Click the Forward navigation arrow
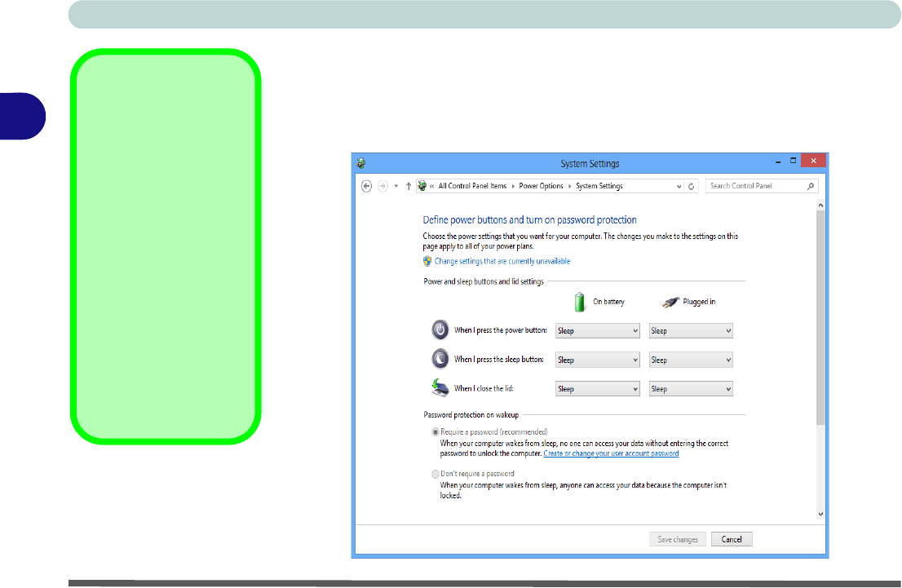This screenshot has height=588, width=902. pyautogui.click(x=382, y=186)
